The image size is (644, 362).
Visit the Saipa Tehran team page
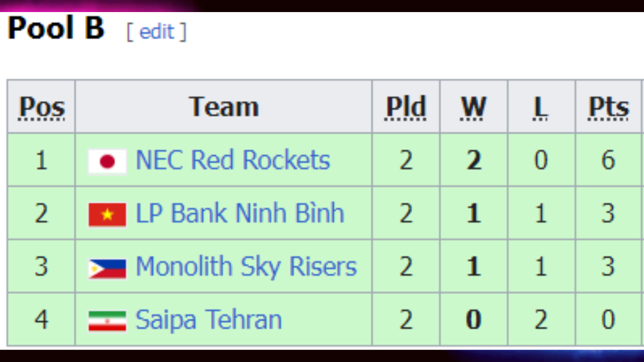tap(208, 320)
